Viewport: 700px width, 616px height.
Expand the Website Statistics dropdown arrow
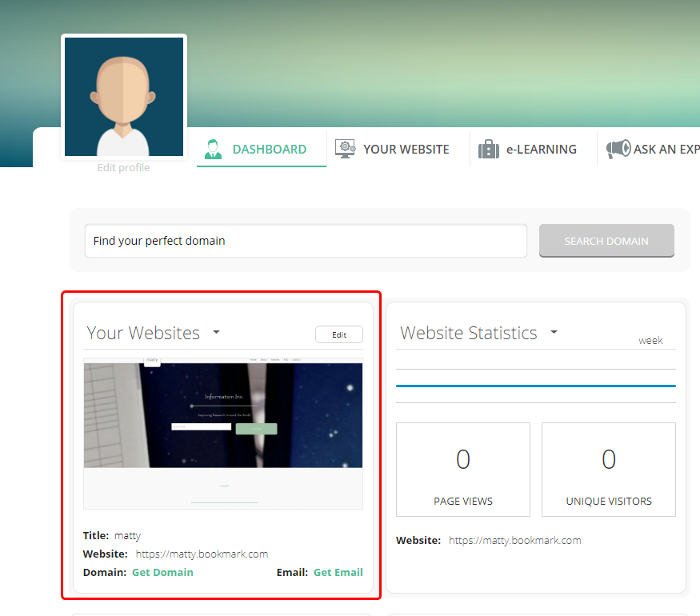(554, 333)
